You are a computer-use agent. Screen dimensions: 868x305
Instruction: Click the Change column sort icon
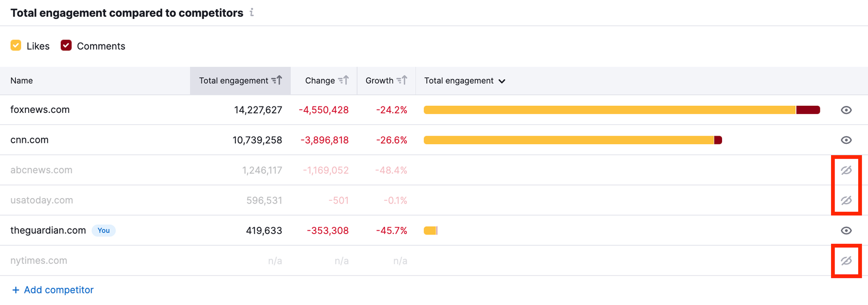pos(343,80)
